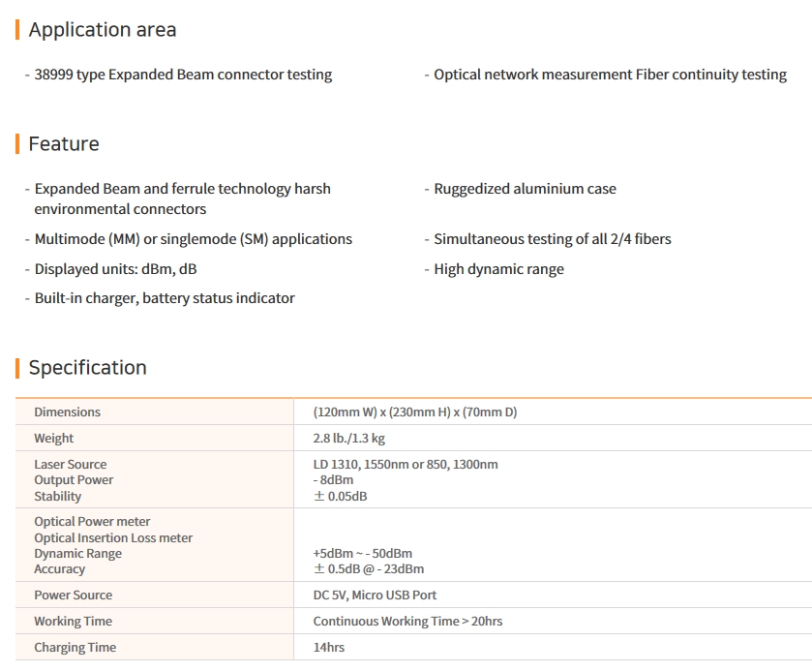Click the LD 1310, 1550nm wavelength value
This screenshot has width=812, height=672.
[406, 465]
